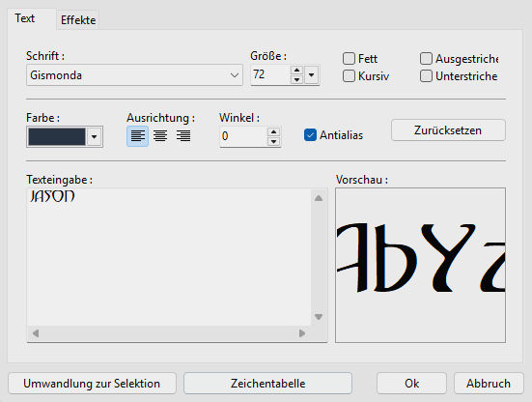The image size is (532, 402).
Task: Open the Schrift font dropdown
Action: tap(134, 75)
